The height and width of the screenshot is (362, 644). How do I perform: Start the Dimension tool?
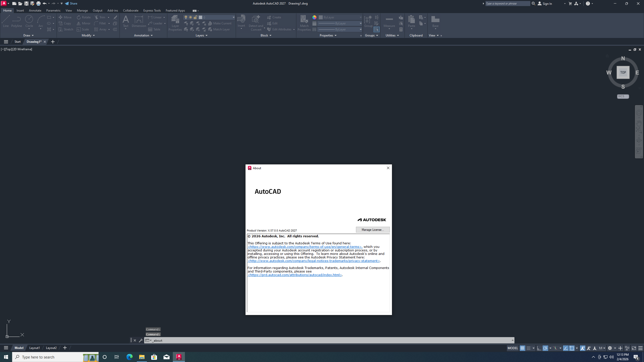point(139,21)
